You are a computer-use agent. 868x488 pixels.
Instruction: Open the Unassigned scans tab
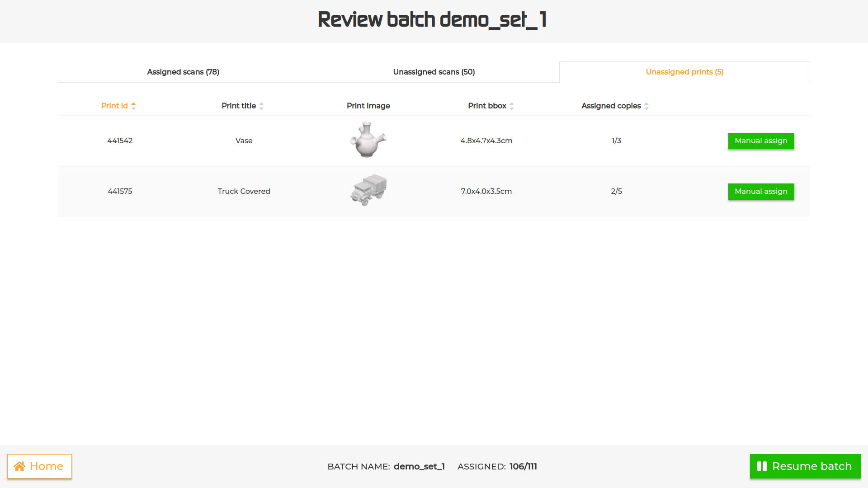(x=434, y=72)
